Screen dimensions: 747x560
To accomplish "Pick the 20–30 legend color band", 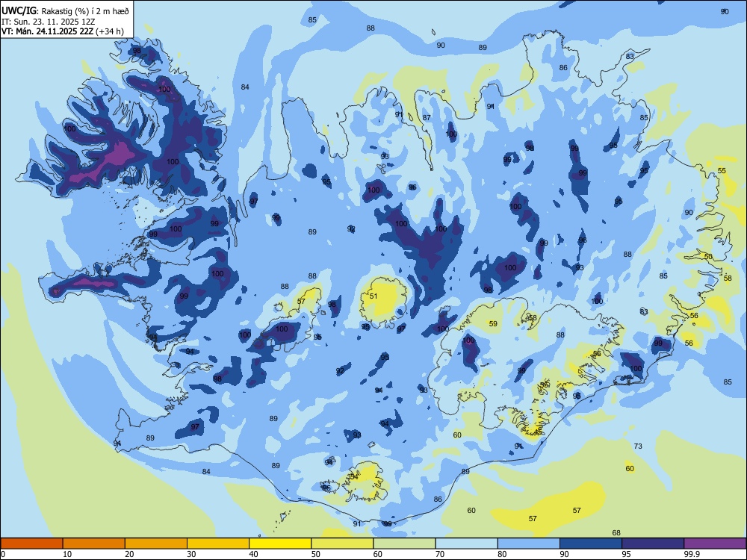I will pos(156,544).
